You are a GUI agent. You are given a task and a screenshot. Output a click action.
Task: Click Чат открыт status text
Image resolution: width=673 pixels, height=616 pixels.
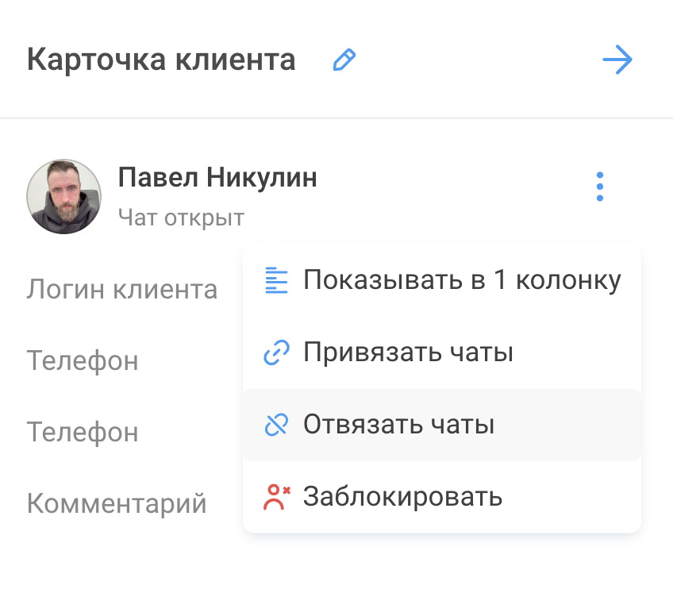181,218
